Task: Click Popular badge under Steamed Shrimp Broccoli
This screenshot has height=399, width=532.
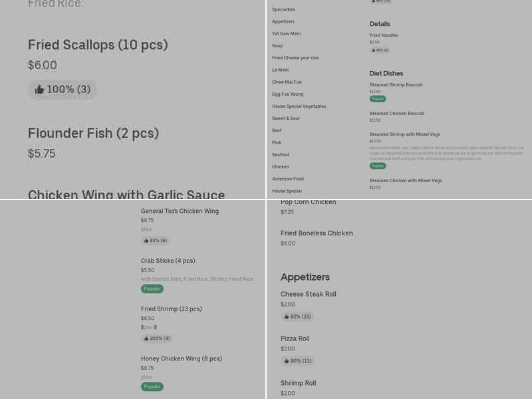Action: pyautogui.click(x=378, y=98)
